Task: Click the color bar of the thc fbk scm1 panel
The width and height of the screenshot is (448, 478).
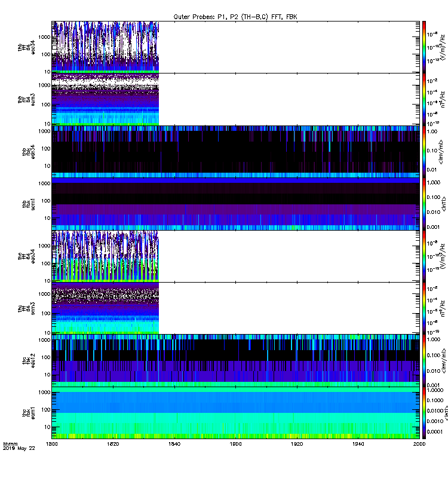Action: [424, 413]
